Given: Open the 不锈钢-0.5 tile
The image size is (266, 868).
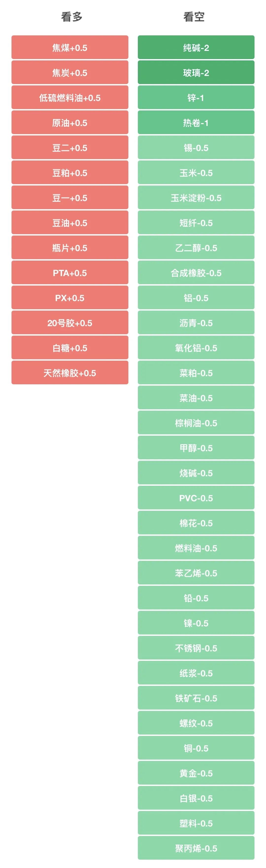Looking at the screenshot, I should (196, 648).
